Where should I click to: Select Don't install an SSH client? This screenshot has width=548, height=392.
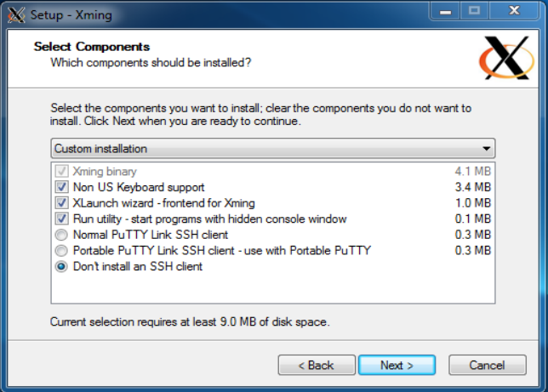pyautogui.click(x=61, y=266)
